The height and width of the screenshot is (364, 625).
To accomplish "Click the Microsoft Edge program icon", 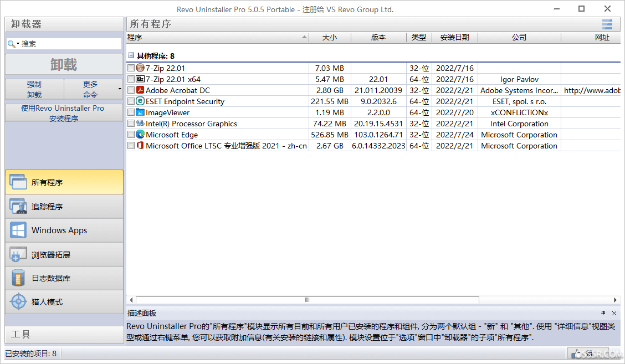I will [140, 135].
